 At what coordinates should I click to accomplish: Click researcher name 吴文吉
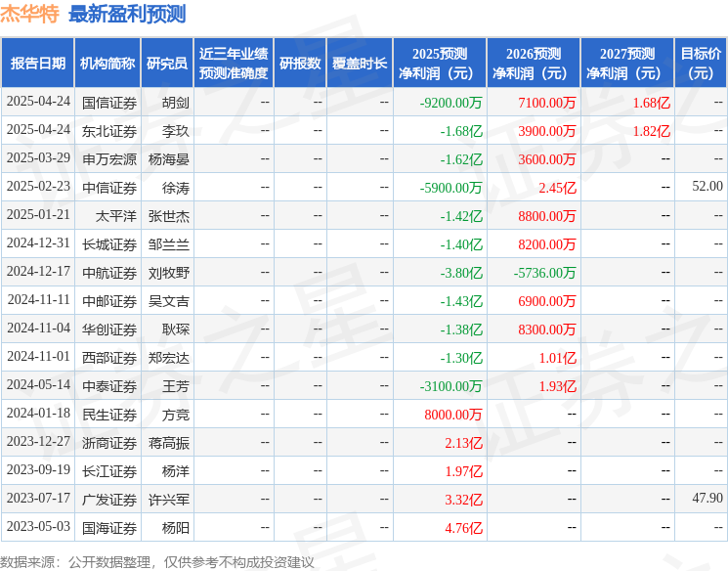click(168, 301)
